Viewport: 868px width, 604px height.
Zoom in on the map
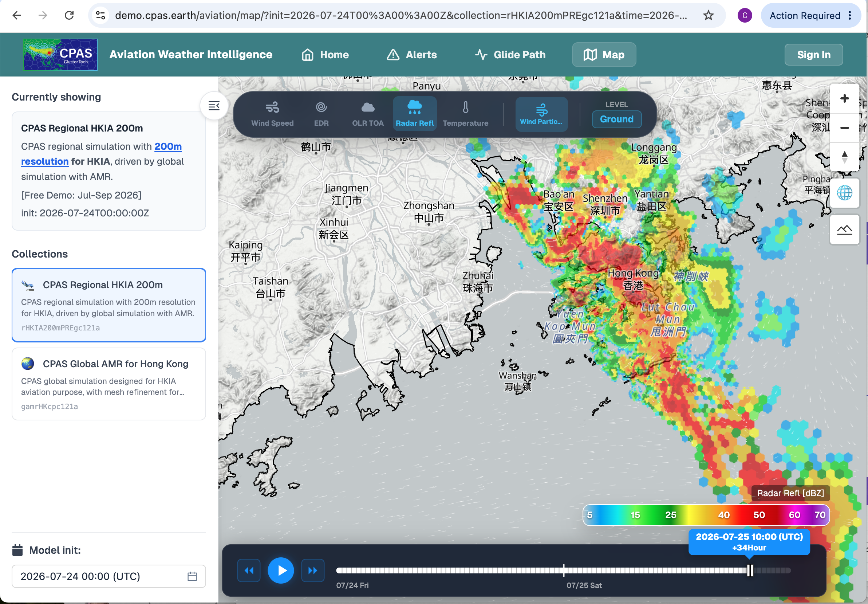tap(845, 99)
